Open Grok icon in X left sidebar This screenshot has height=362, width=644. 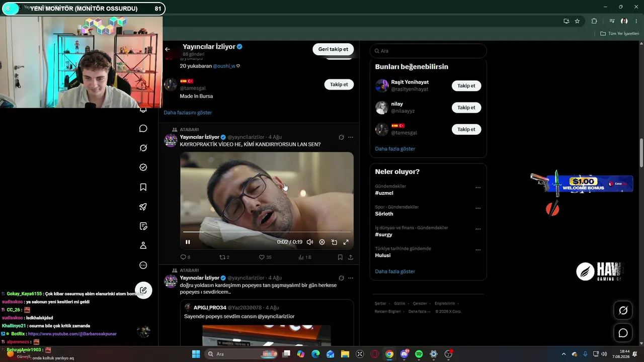click(143, 148)
